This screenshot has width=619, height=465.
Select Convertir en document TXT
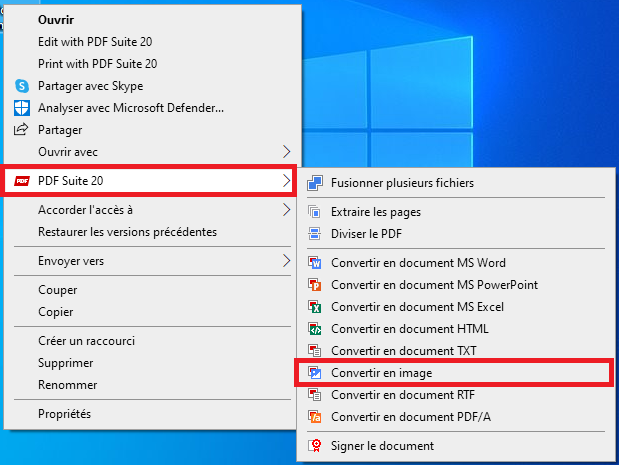403,351
